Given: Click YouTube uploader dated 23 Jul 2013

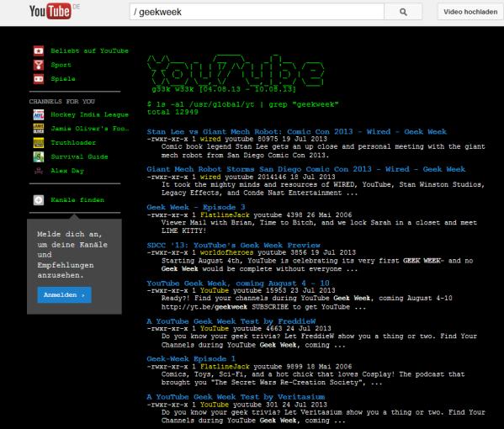Looking at the screenshot, I should (x=215, y=290).
